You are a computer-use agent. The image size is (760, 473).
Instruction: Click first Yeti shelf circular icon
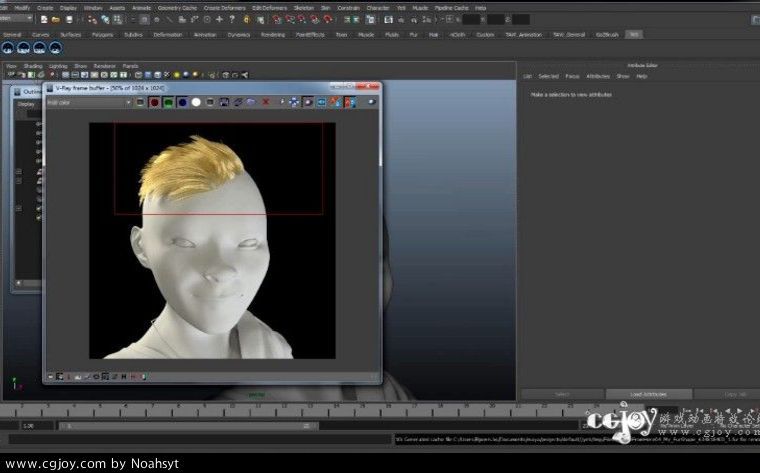7,48
